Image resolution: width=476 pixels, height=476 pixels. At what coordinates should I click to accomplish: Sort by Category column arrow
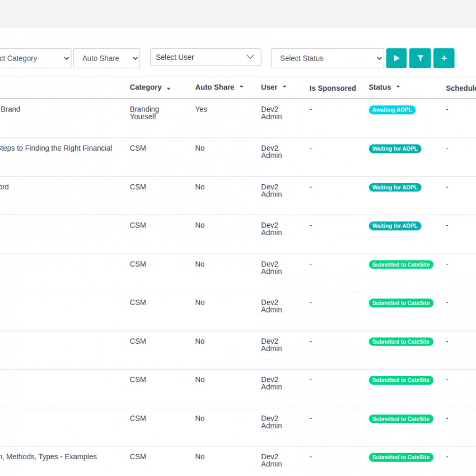[x=169, y=88]
